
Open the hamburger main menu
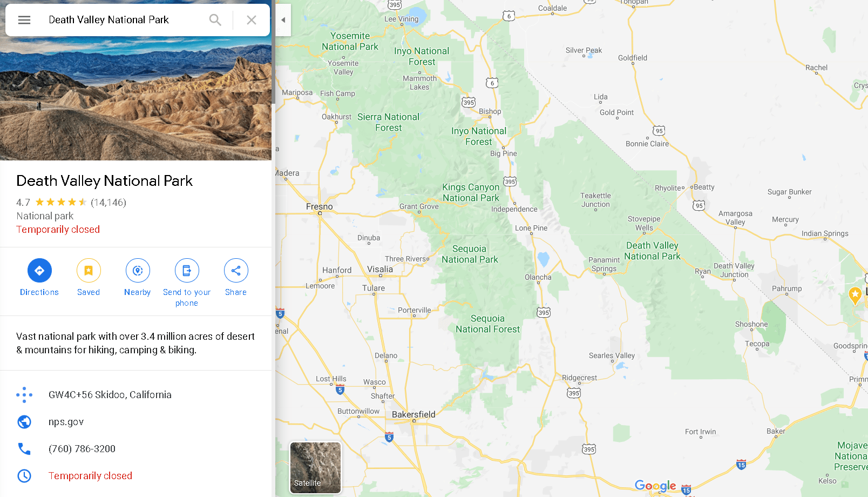[24, 20]
